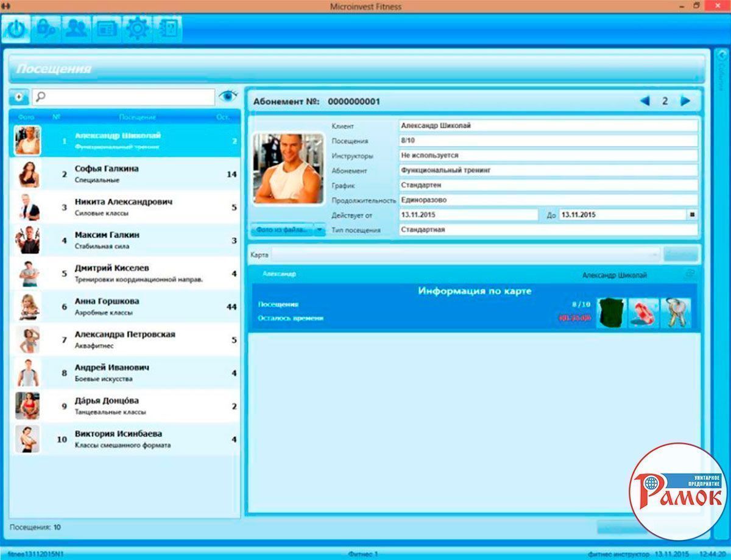Click the 'Тип посещения' field 'Стандартная'
Viewport: 731px width, 560px height.
(548, 229)
